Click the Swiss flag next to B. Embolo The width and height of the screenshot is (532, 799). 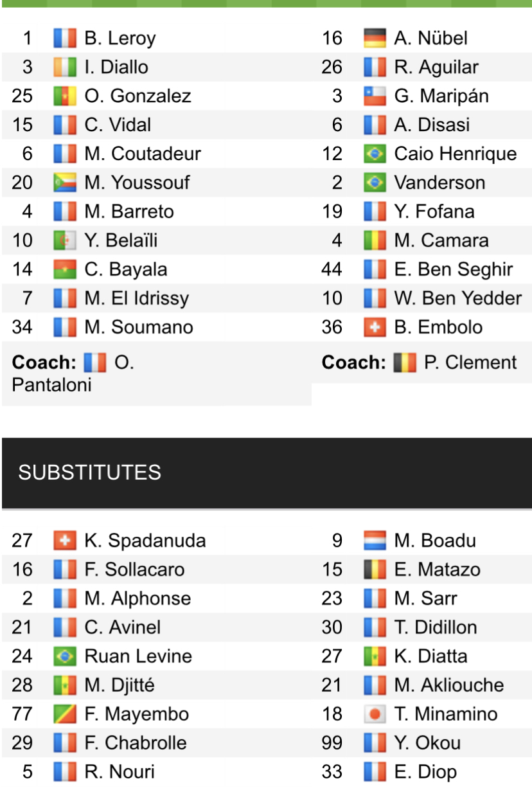[x=375, y=327]
